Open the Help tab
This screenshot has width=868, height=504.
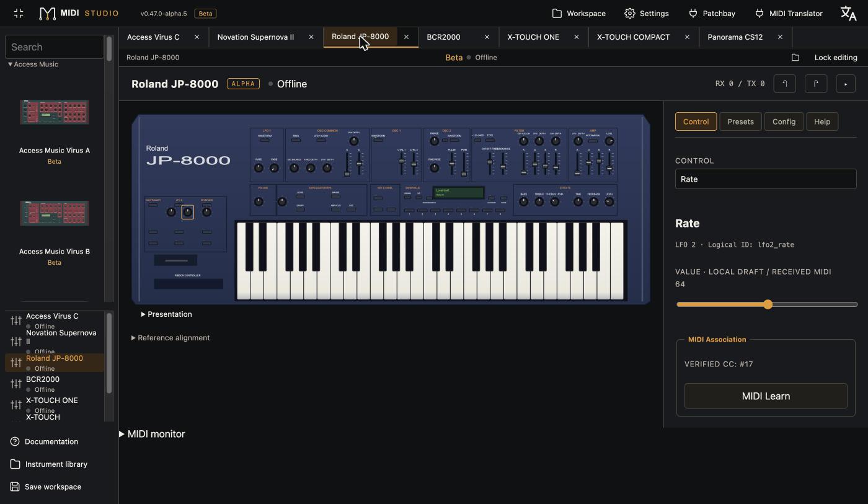coord(822,122)
